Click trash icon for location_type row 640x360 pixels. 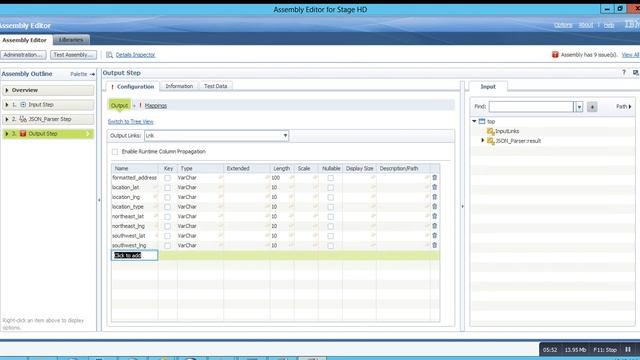click(x=434, y=207)
